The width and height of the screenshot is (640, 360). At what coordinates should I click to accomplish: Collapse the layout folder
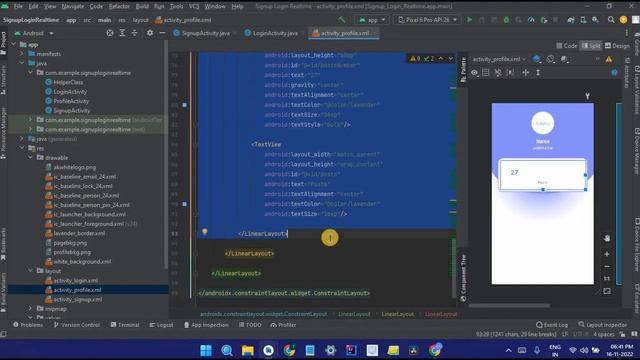coord(31,271)
